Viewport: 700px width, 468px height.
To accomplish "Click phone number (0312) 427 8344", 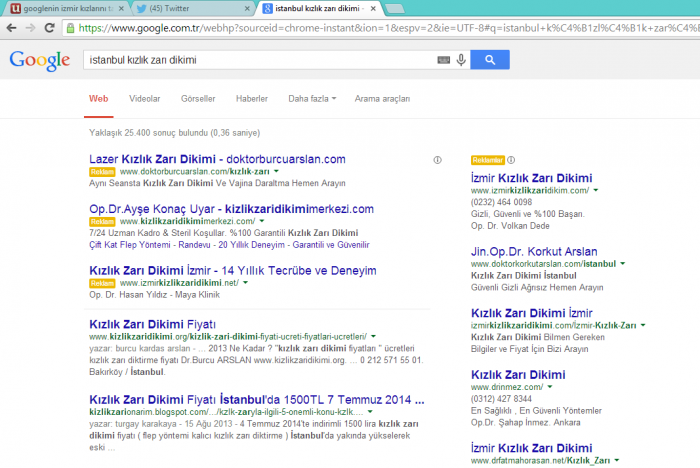I will click(501, 399).
